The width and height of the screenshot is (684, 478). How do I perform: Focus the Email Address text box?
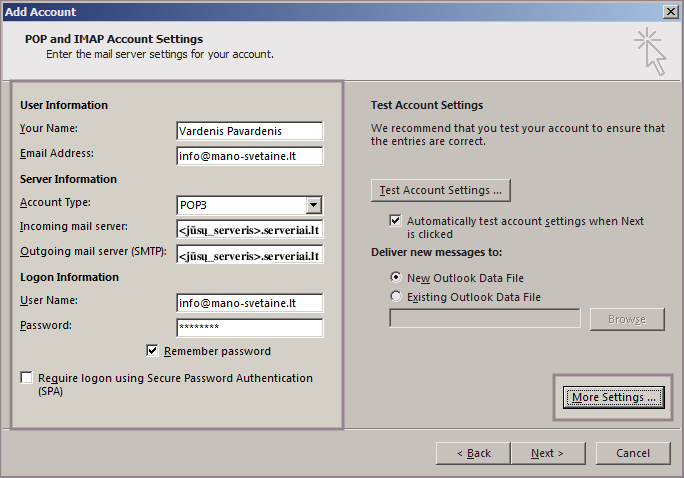pos(249,156)
